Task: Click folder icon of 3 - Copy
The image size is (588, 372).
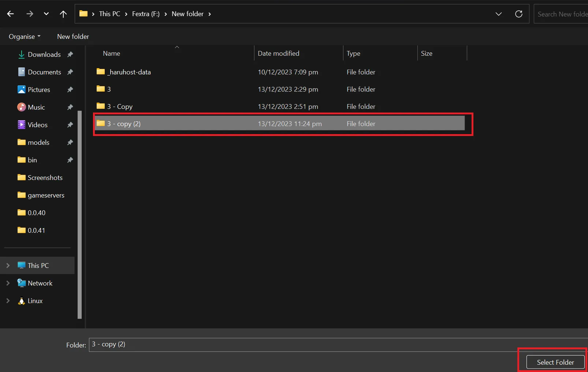Action: pyautogui.click(x=101, y=106)
